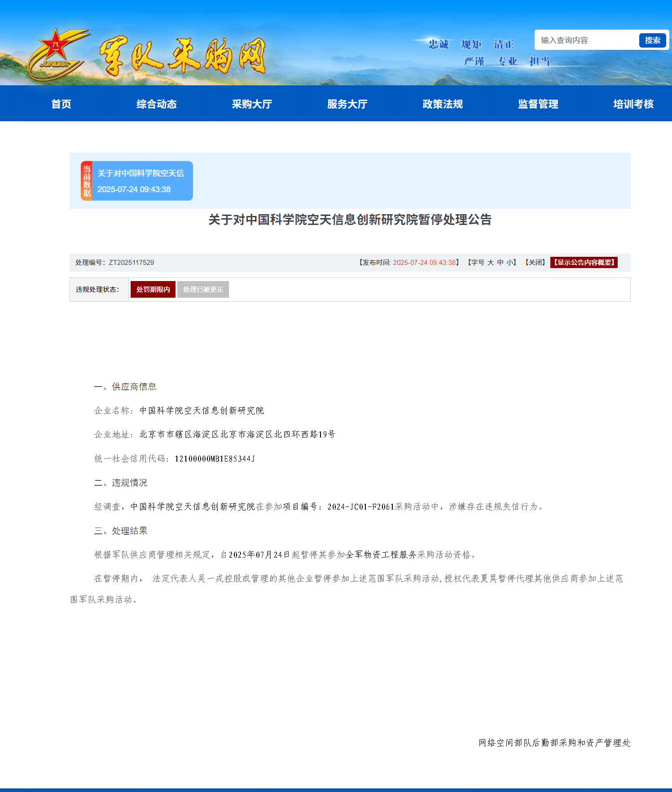Click the 搜索 button
The width and height of the screenshot is (672, 792).
pos(652,40)
